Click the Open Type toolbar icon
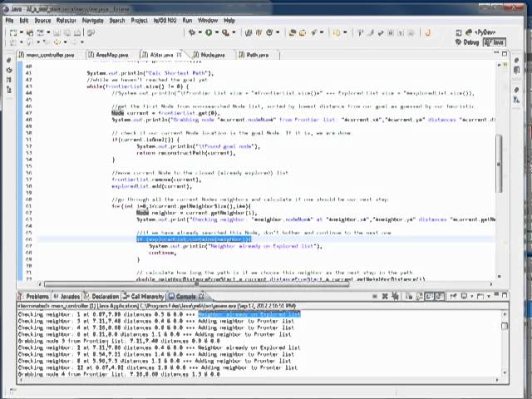This screenshot has height=399, width=532. 292,32
